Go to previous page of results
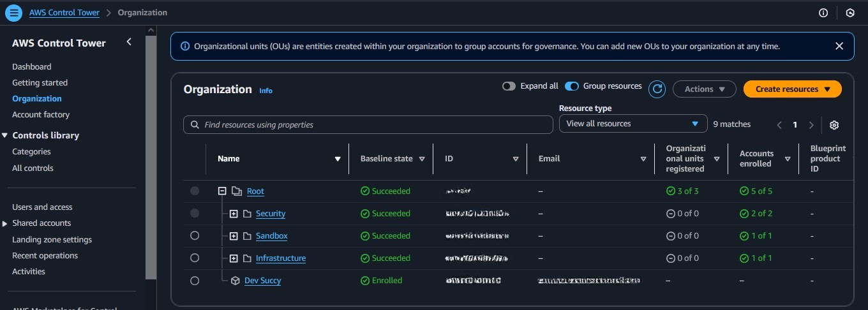The width and height of the screenshot is (868, 310). 779,125
